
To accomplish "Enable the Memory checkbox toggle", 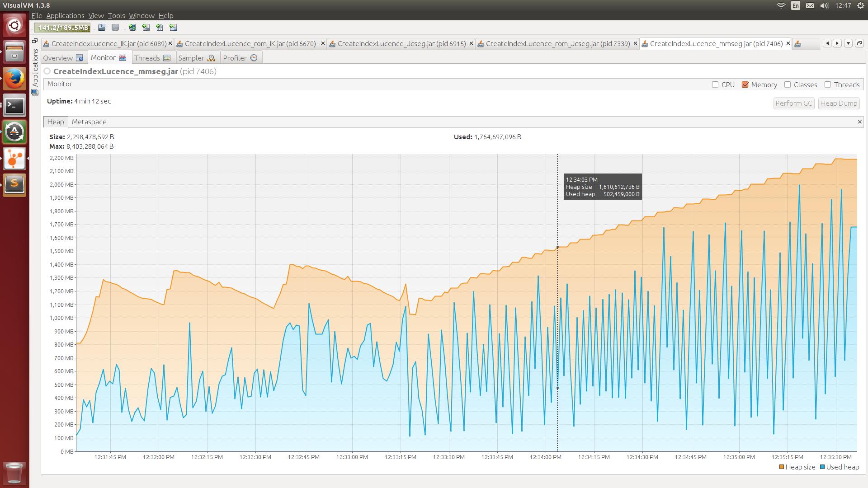I will point(746,84).
